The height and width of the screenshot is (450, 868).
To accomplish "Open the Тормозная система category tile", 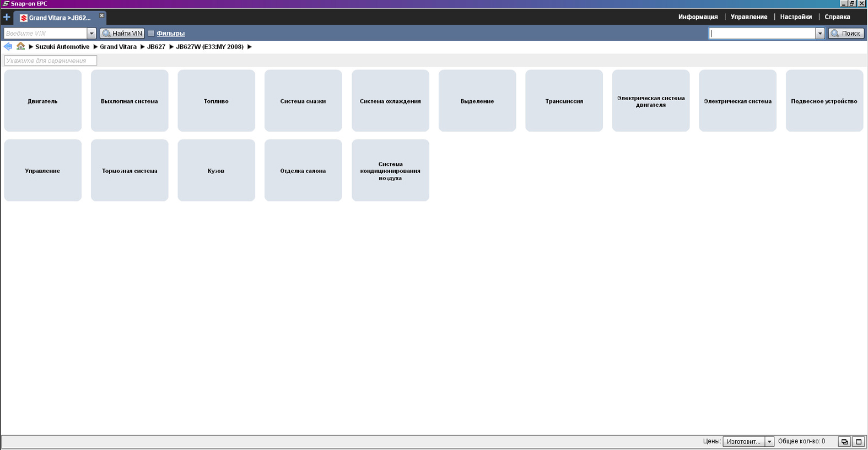I will (130, 171).
